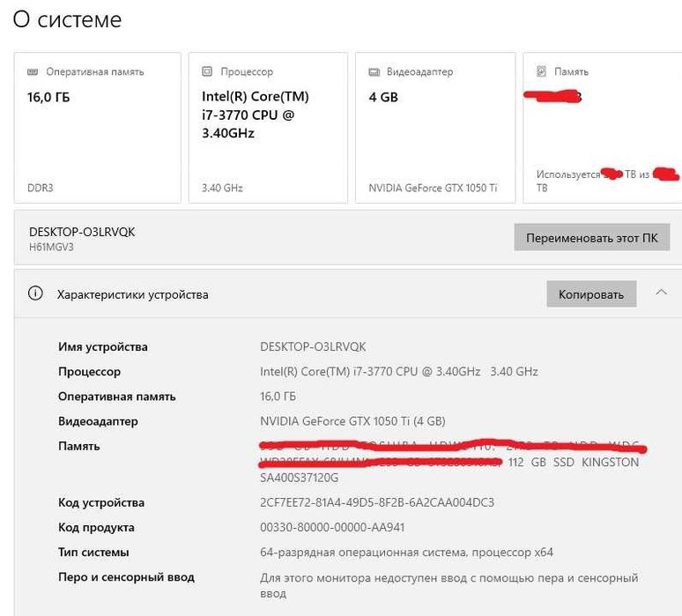682x616 pixels.
Task: Click the Код устройства value 2CF7EE72-81A4…
Action: click(x=377, y=502)
